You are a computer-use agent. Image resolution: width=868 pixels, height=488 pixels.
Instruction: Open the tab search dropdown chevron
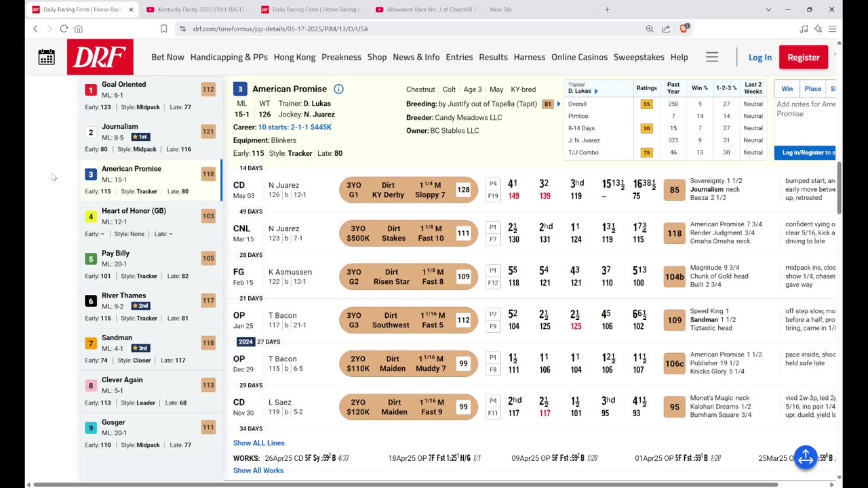pyautogui.click(x=768, y=9)
